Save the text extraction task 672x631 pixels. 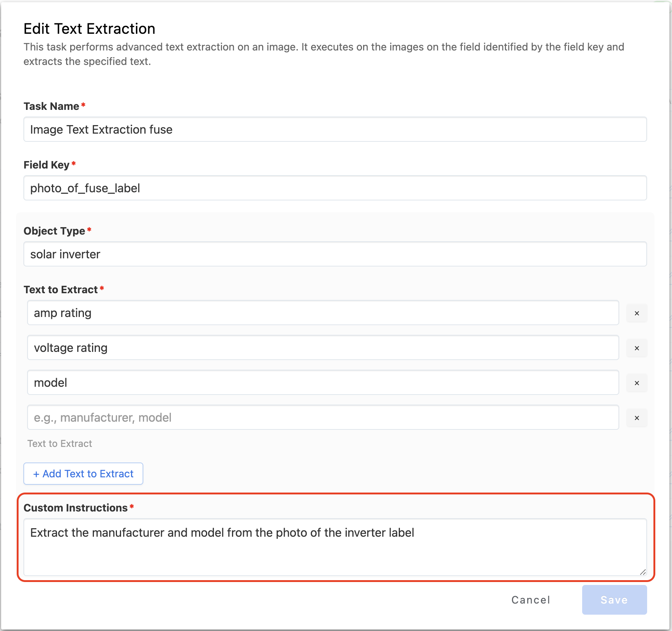coord(614,600)
